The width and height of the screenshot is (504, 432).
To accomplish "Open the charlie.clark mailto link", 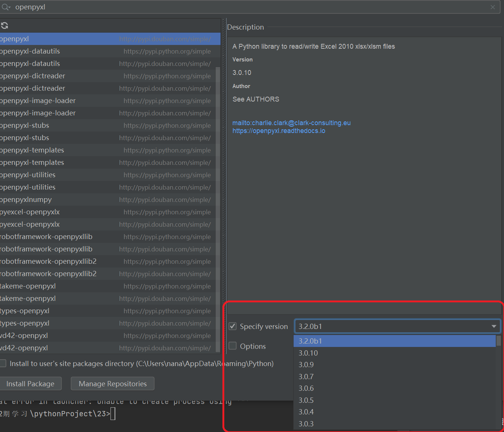I will (x=291, y=123).
